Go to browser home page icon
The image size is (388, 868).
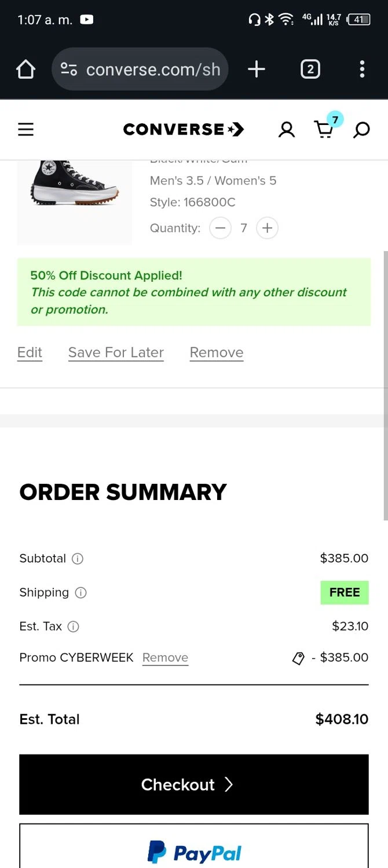(25, 70)
